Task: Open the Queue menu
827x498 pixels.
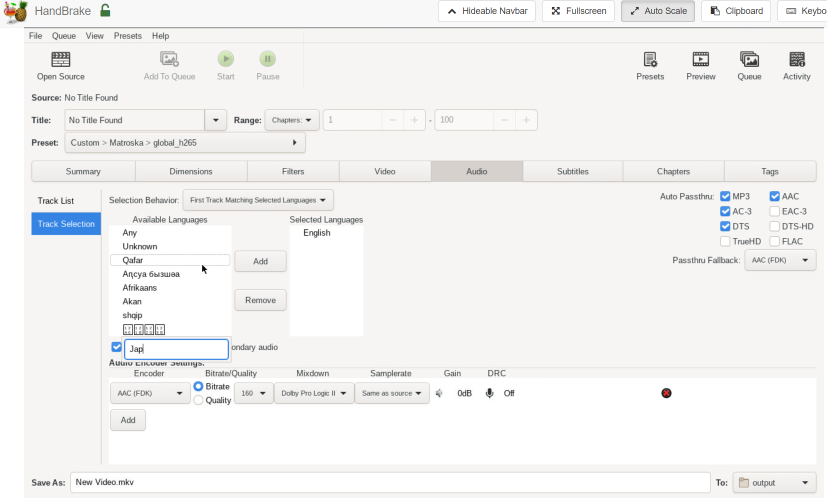Action: point(64,36)
